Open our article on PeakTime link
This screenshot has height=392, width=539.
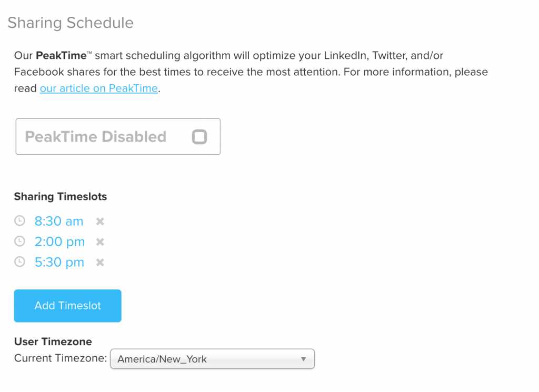tap(99, 88)
